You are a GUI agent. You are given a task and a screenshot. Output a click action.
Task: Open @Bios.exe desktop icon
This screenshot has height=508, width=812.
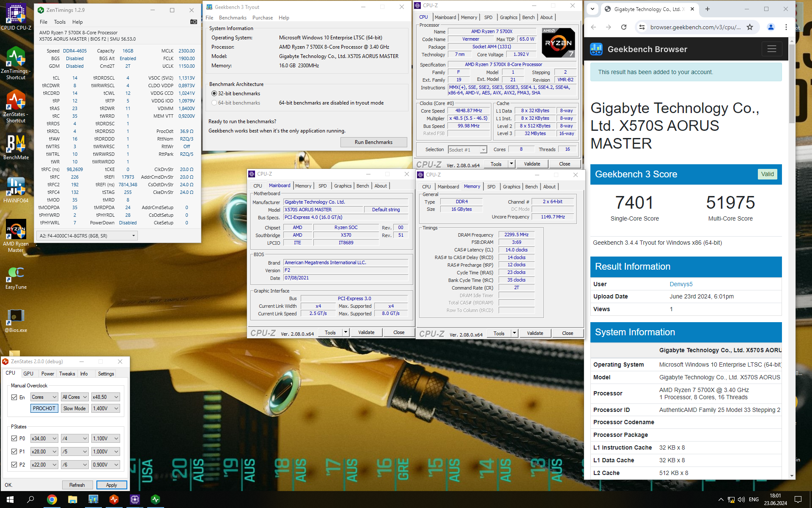tap(16, 321)
